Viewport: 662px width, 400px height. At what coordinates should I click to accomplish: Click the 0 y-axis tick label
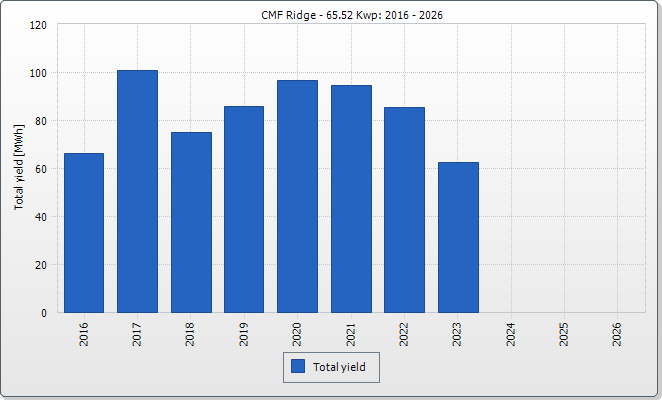coord(44,313)
